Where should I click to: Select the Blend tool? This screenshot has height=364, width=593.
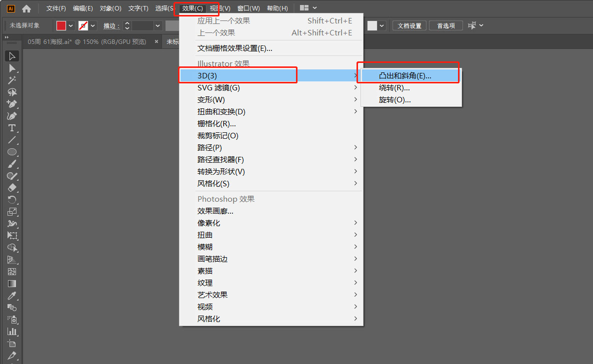pos(11,308)
